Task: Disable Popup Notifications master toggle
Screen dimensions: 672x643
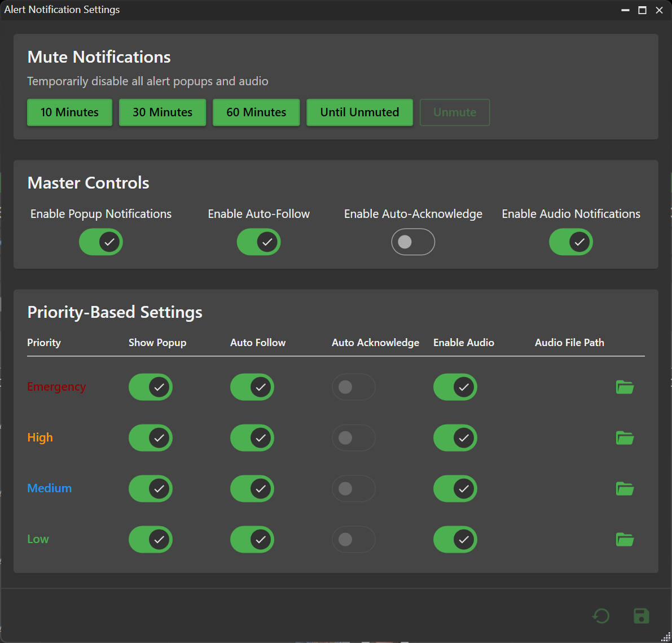Action: pos(101,242)
